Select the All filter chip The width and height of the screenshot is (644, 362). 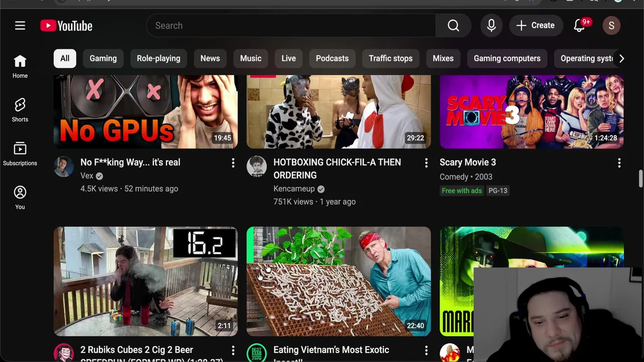point(65,58)
